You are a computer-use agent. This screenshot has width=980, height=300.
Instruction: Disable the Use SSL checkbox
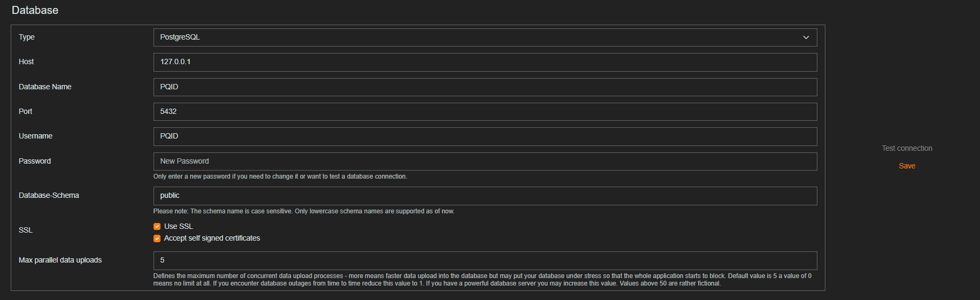157,227
